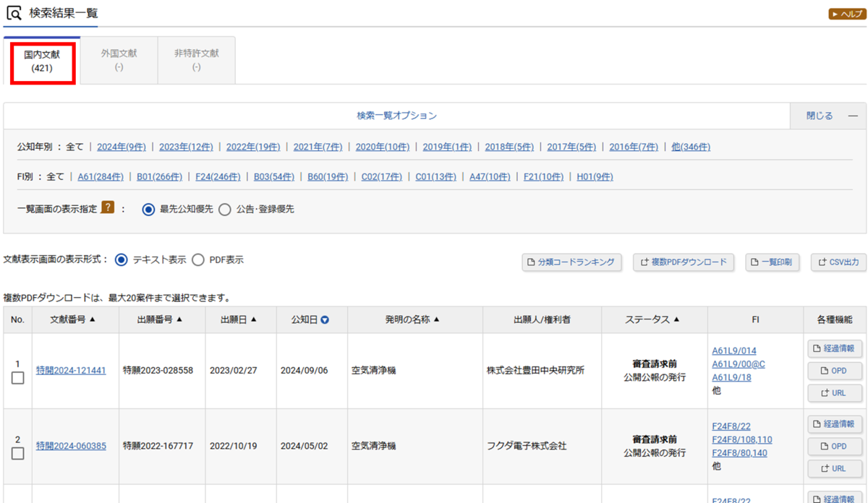Image resolution: width=868 pixels, height=503 pixels.
Task: Tick the checkbox for result No. 2
Action: pos(18,453)
